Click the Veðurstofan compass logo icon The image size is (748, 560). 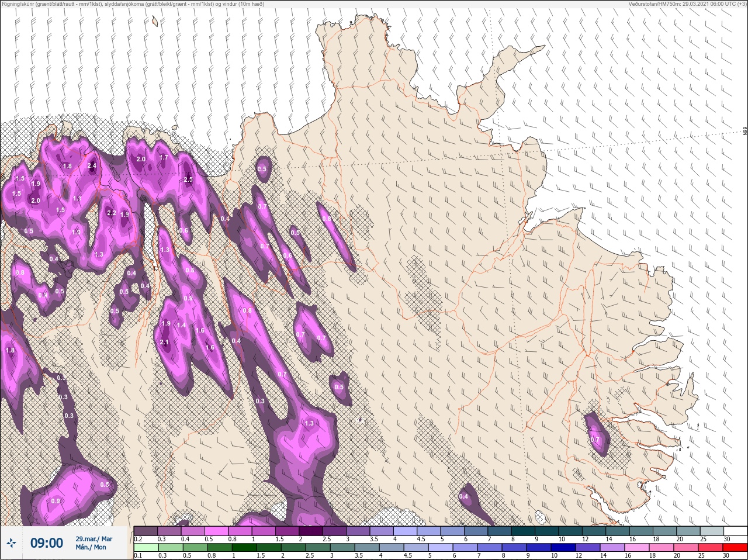(x=11, y=543)
